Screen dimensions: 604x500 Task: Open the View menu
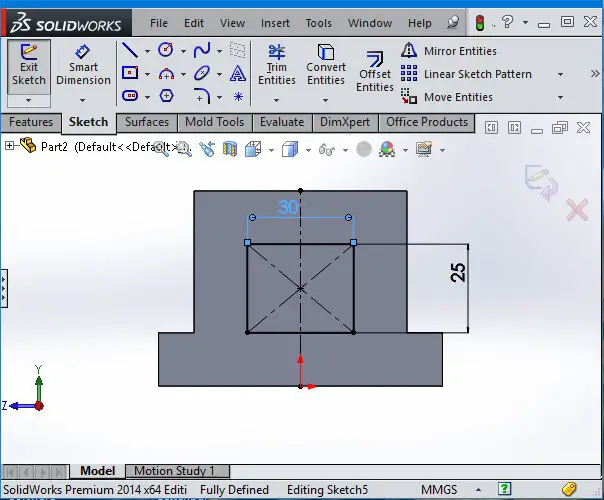point(232,23)
